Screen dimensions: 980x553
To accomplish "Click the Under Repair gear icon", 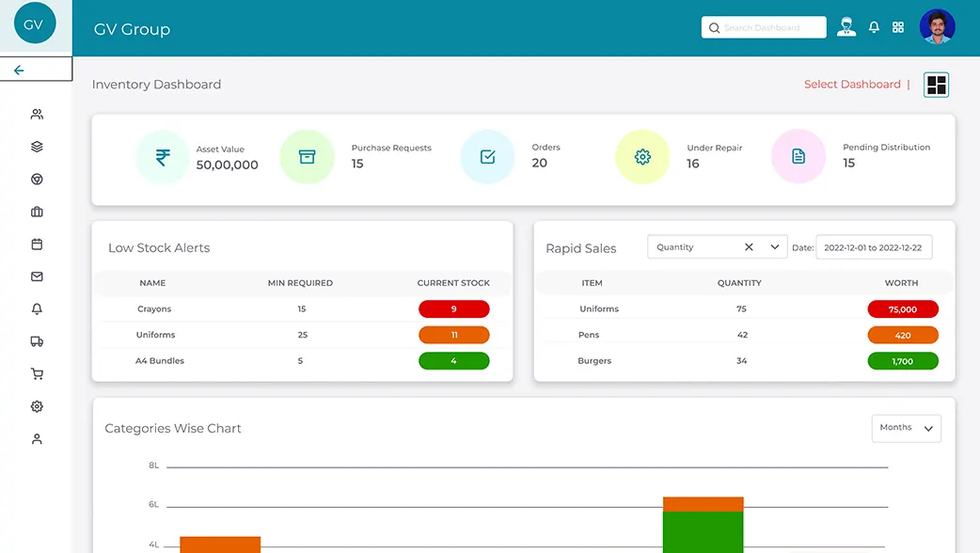I will tap(642, 157).
